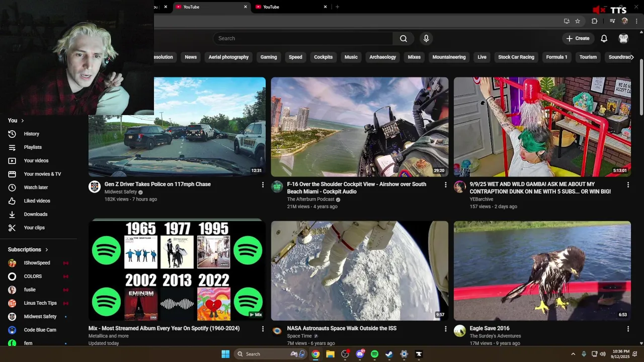Open options menu for WET AND WILD GAMBA video
Viewport: 644px width, 362px height.
628,185
